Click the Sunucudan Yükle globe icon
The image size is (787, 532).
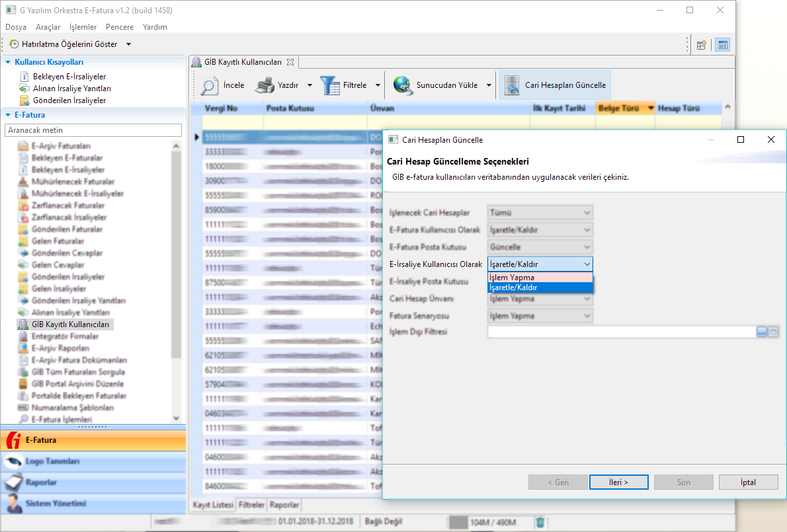point(403,86)
